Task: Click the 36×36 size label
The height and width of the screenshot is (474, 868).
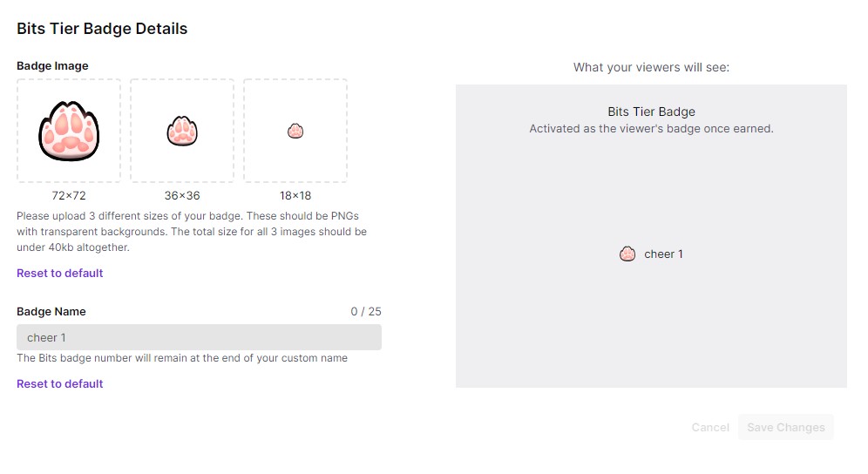Action: (182, 195)
